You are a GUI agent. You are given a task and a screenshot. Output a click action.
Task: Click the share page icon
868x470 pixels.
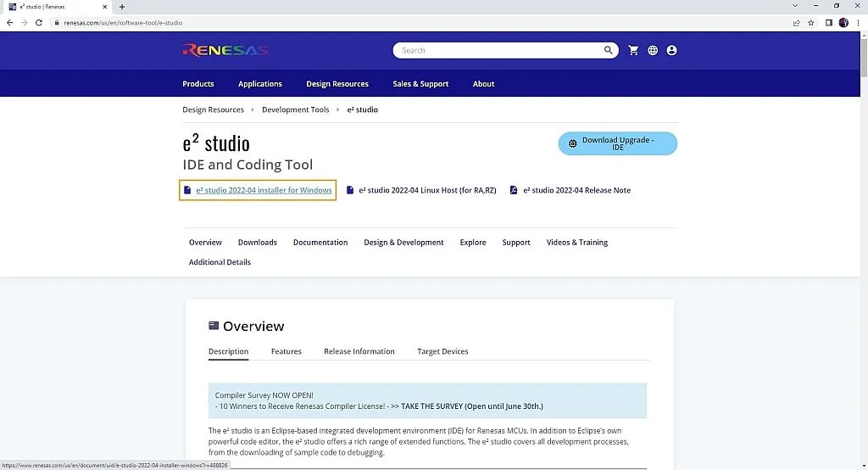pyautogui.click(x=796, y=23)
